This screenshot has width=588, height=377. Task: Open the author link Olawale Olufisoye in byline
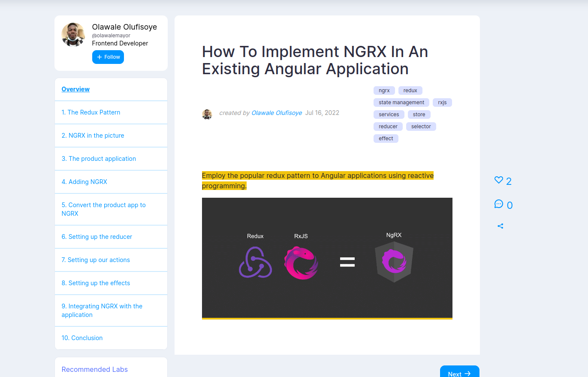[277, 113]
